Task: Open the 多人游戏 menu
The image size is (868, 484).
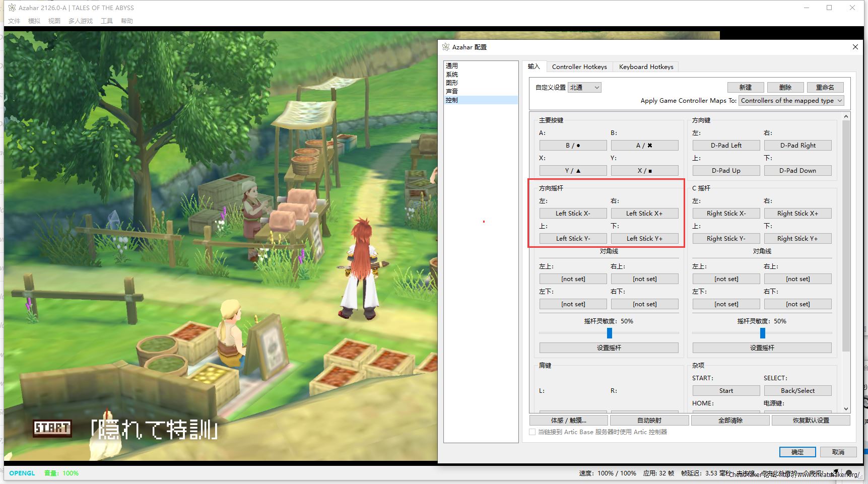Action: coord(81,21)
